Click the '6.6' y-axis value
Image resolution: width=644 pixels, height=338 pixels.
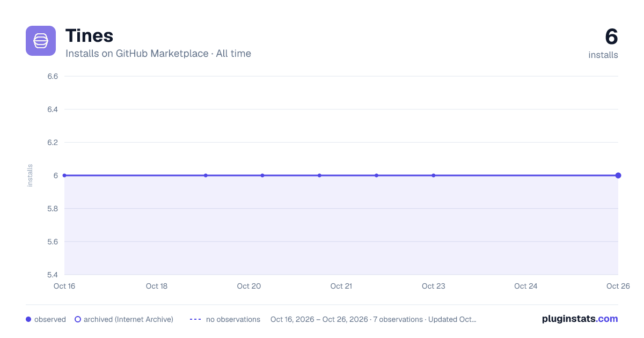53,76
